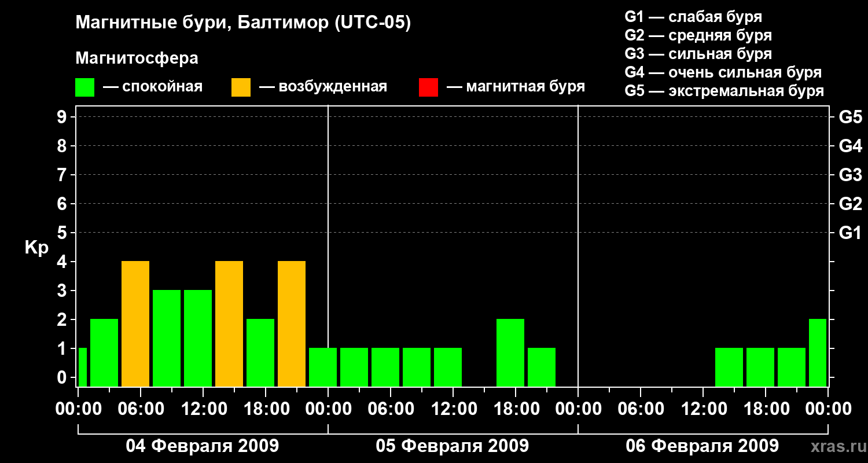868x463 pixels.
Task: Click the 'Магнитосфера' heading
Action: [137, 58]
